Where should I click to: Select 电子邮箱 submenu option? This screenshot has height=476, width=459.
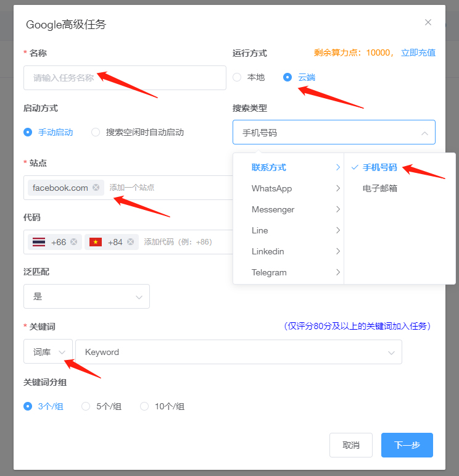coord(400,188)
